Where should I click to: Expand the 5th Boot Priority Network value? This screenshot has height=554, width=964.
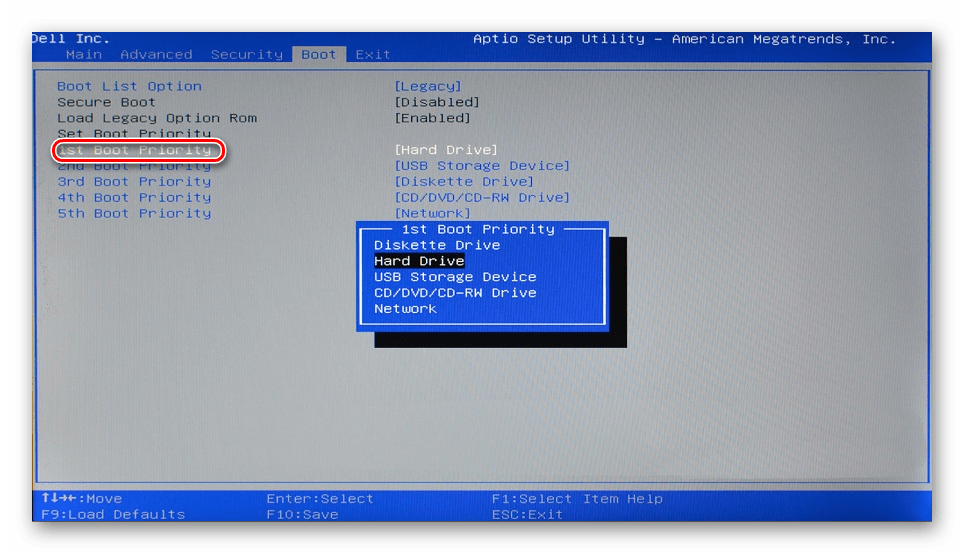tap(432, 213)
